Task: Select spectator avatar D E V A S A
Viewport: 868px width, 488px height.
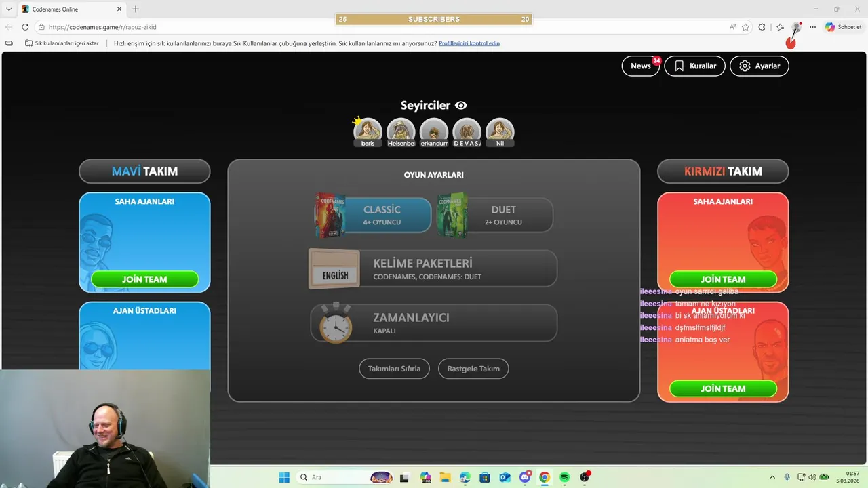Action: 467,132
